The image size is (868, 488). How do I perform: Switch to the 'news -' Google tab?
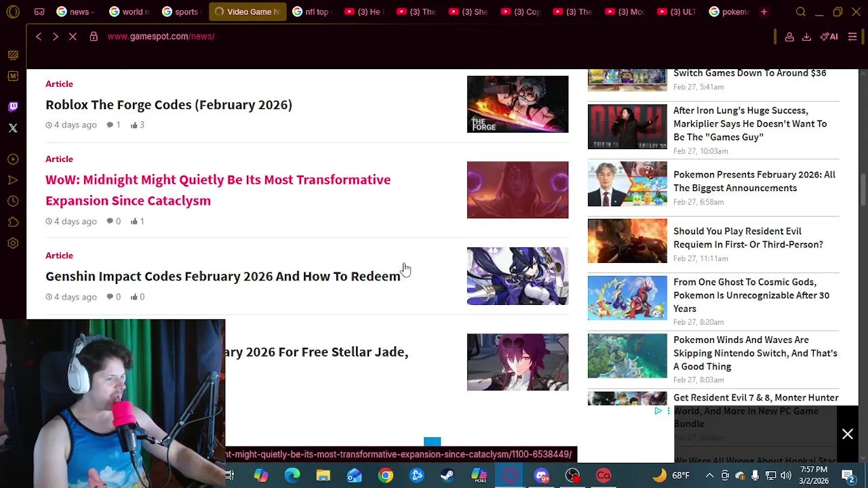point(76,12)
